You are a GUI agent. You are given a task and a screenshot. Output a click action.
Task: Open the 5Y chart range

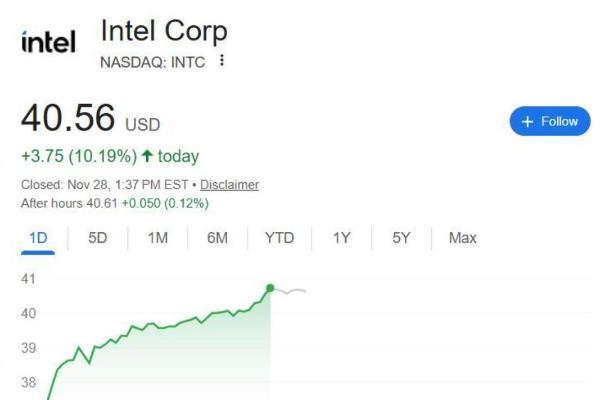[x=401, y=238]
